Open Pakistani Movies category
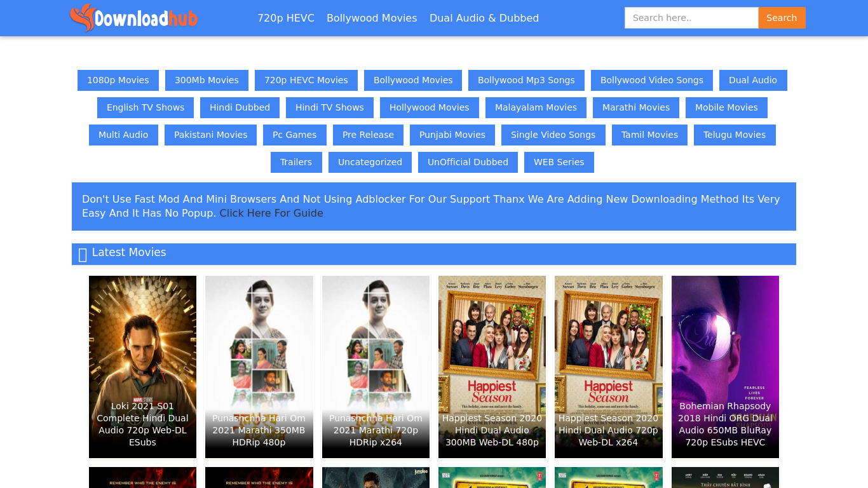The height and width of the screenshot is (488, 868). click(211, 135)
